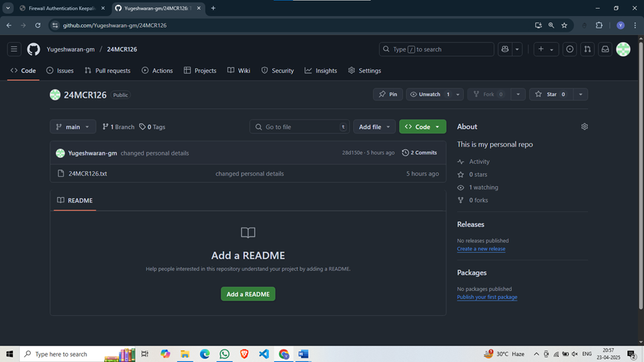Pin the 24MCR126 repository

point(388,94)
